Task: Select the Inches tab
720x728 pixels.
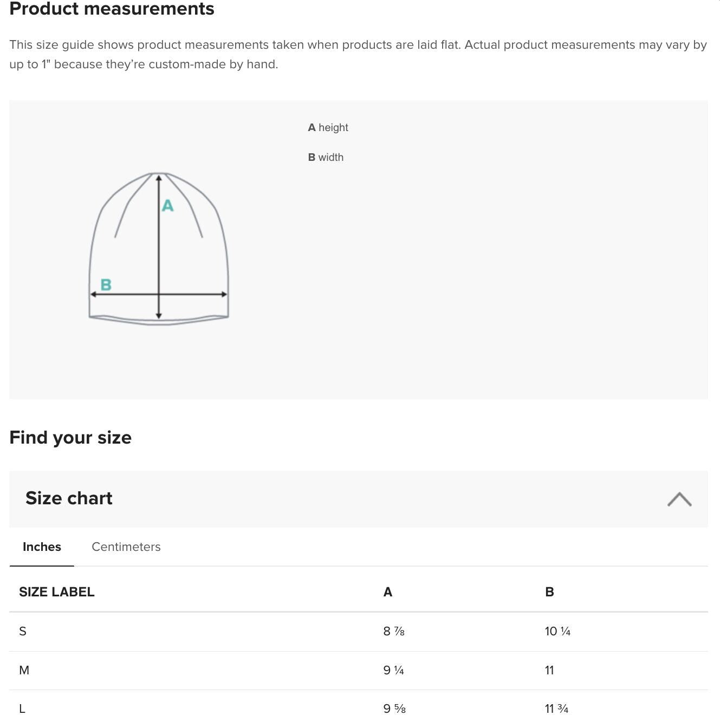Action: pos(42,547)
